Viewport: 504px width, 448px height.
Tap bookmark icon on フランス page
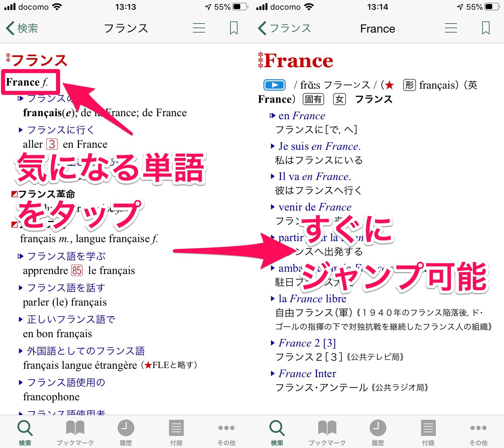click(234, 28)
